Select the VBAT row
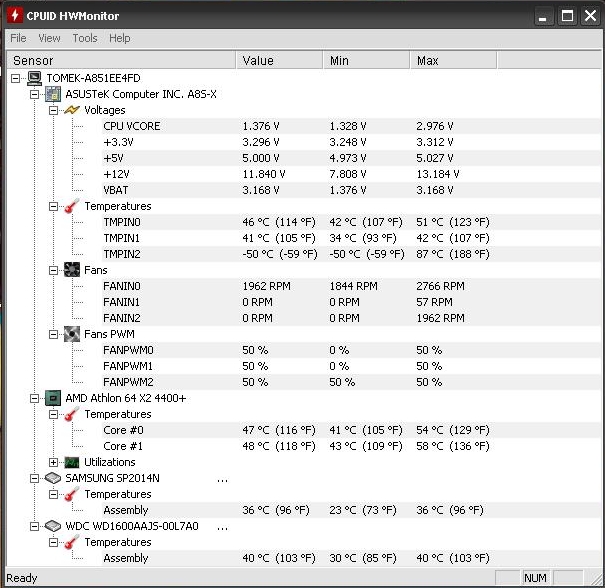 [x=351, y=190]
